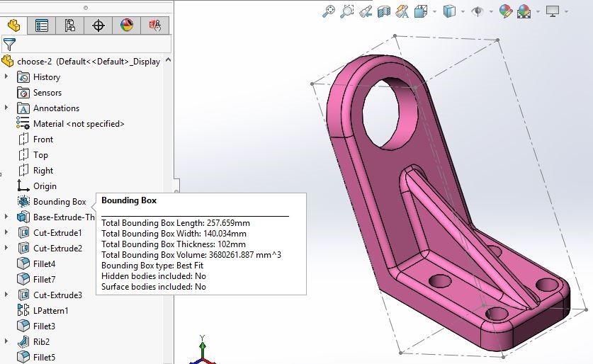Viewport: 593px width, 364px height.
Task: Click Zoom to Area icon
Action: pyautogui.click(x=346, y=11)
